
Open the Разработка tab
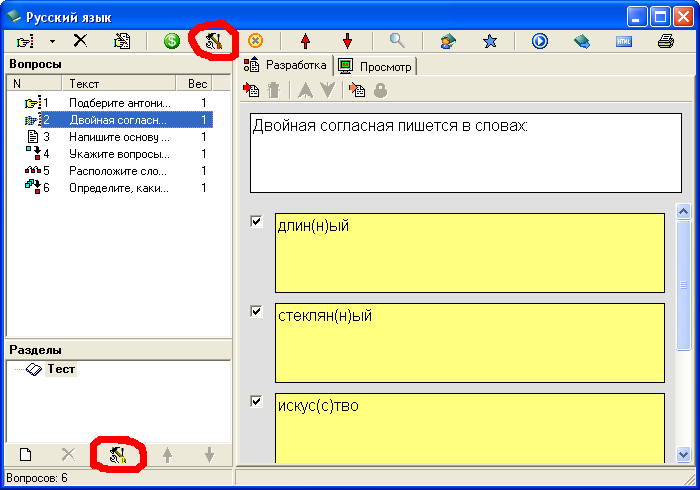(287, 66)
